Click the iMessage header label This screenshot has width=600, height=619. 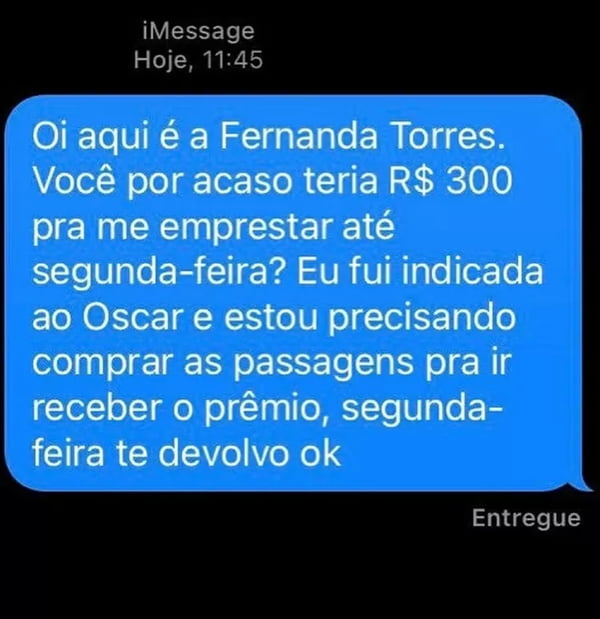point(198,32)
